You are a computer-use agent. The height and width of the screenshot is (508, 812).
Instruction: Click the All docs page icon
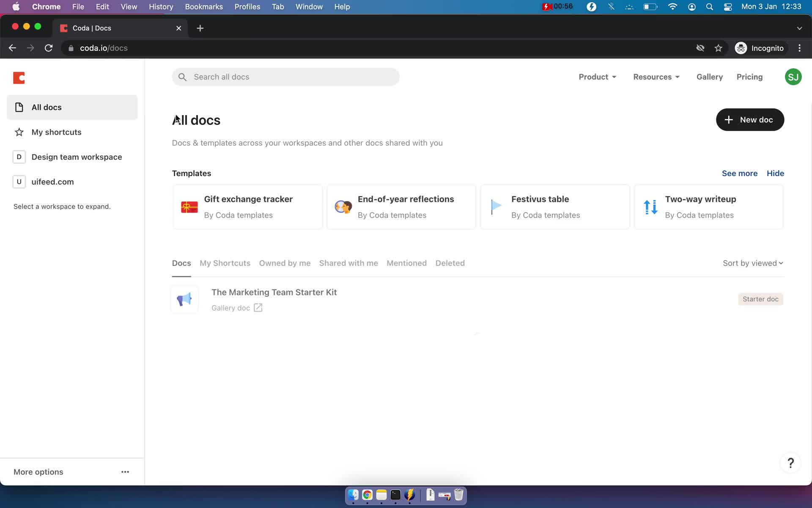point(19,107)
